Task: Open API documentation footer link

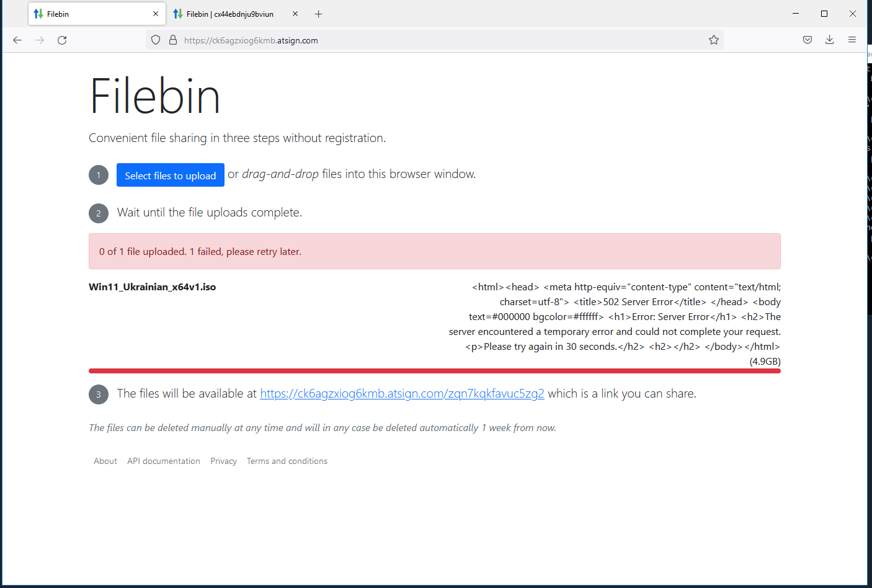Action: (x=164, y=461)
